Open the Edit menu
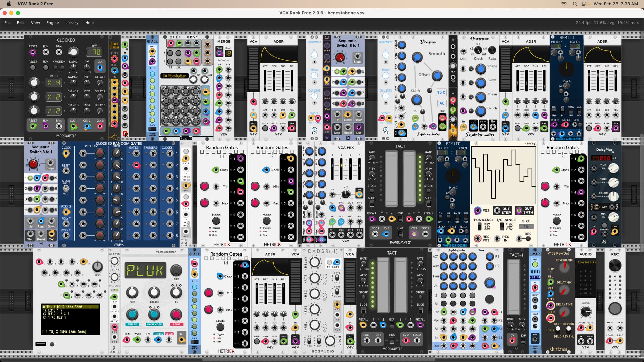This screenshot has width=644, height=362. (21, 23)
